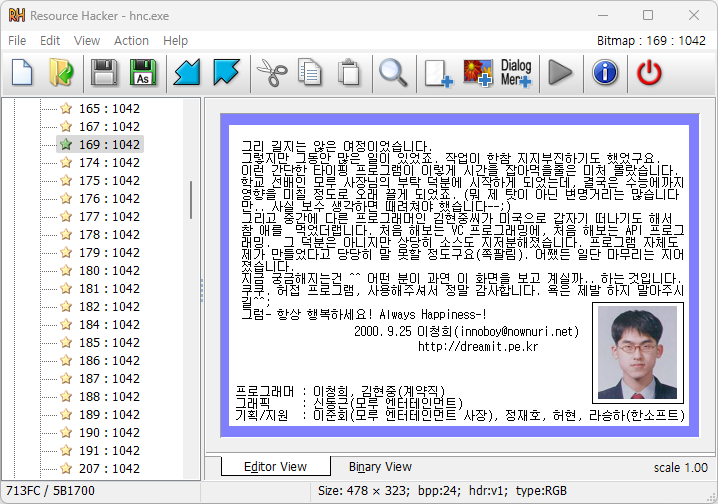Open the Action menu

coord(131,41)
